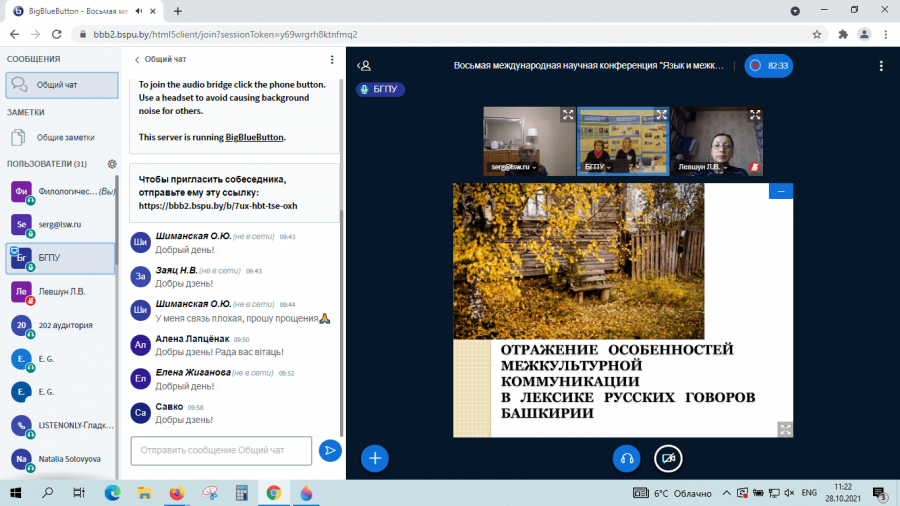Expand serg@lsw.ru webcam to fullscreen
Image resolution: width=900 pixels, height=506 pixels.
coord(568,115)
